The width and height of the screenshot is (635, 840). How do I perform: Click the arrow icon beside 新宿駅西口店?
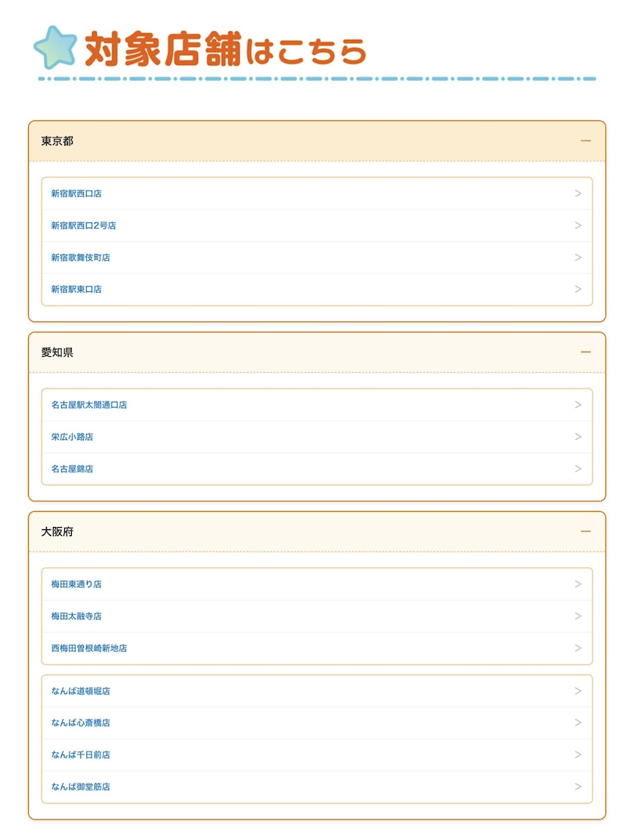[578, 194]
